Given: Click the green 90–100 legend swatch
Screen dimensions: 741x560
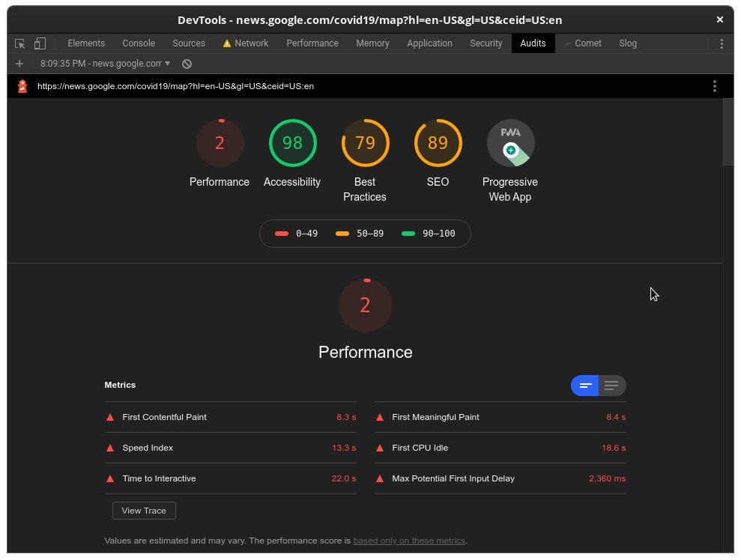Looking at the screenshot, I should (x=408, y=234).
